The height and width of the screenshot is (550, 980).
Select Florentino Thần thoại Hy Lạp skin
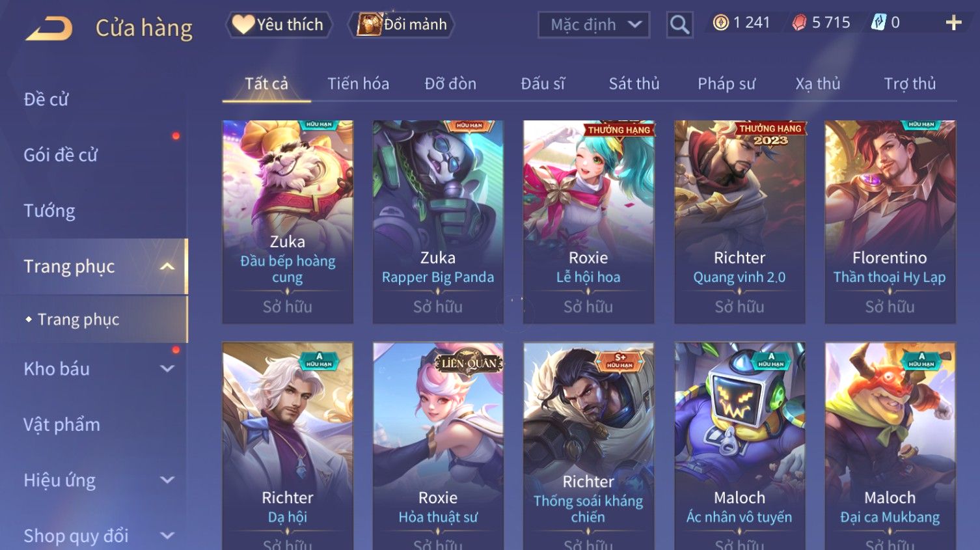(890, 221)
